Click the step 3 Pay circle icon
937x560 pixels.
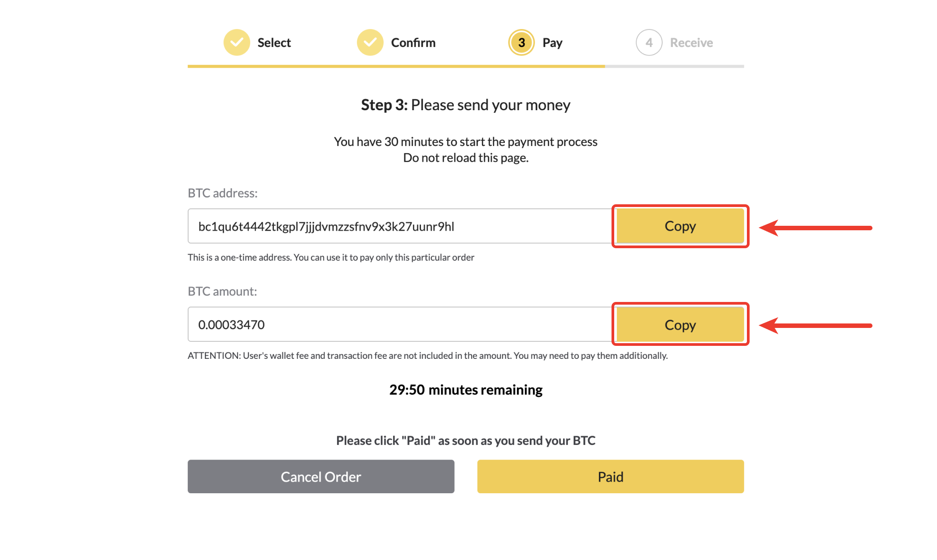coord(521,43)
